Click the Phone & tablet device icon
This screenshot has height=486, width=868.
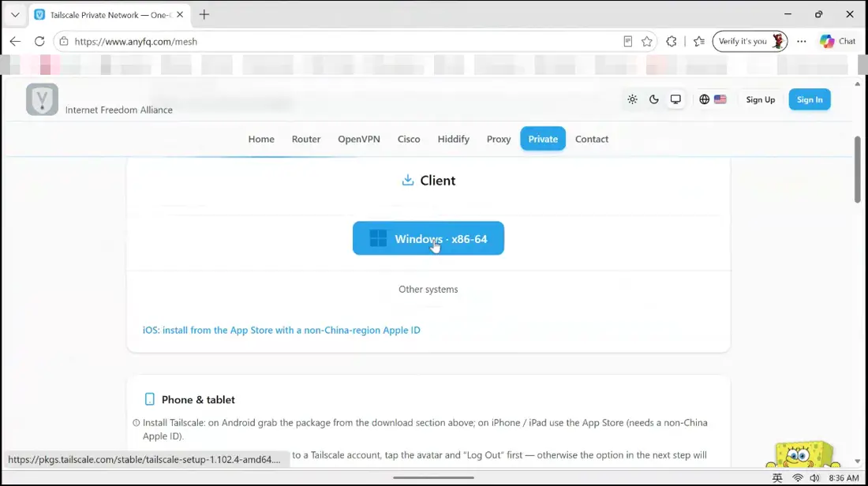tap(149, 399)
